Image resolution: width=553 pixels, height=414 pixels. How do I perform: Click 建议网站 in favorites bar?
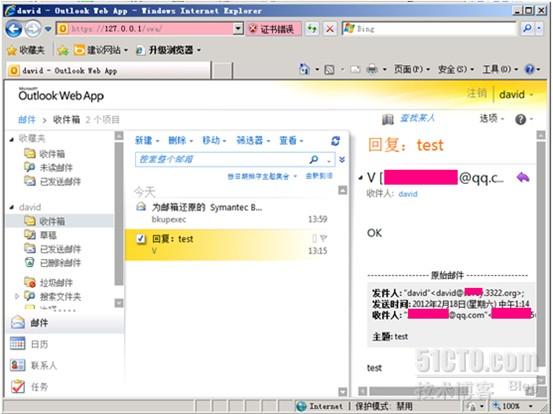pos(101,50)
